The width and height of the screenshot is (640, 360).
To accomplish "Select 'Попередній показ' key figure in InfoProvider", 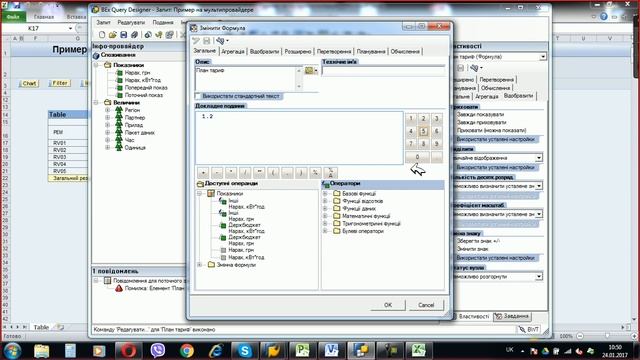I will (146, 88).
